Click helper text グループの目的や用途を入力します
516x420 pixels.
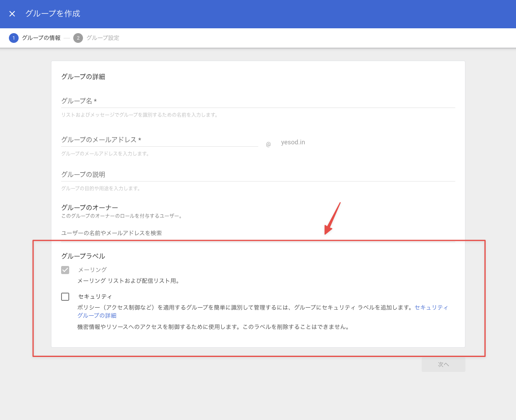point(101,188)
